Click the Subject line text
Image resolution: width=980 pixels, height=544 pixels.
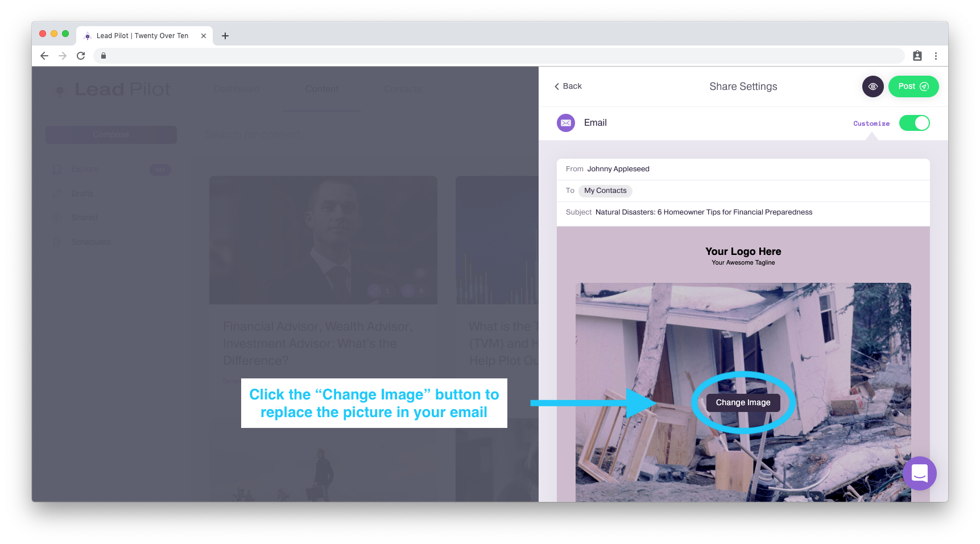pos(704,212)
